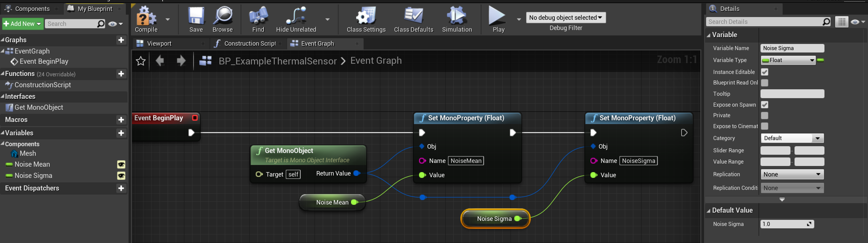Screen dimensions: 868x243
Task: Toggle the Private checkbox
Action: point(765,116)
